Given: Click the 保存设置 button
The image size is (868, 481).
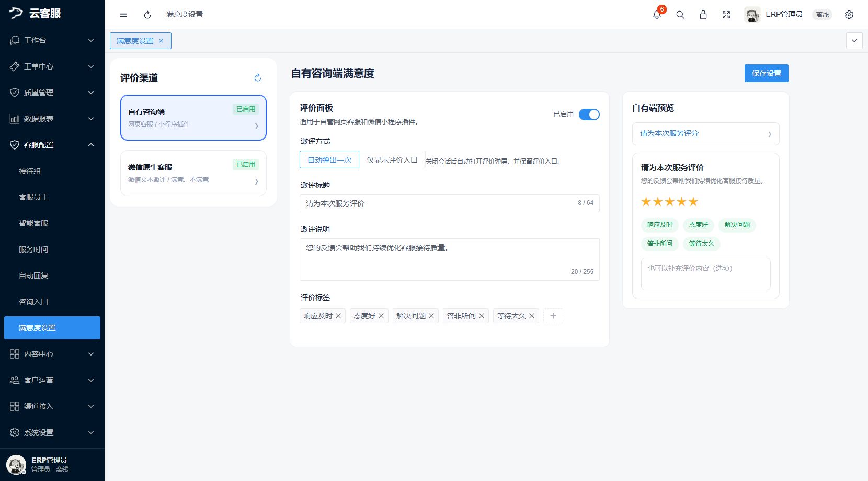Looking at the screenshot, I should (767, 73).
